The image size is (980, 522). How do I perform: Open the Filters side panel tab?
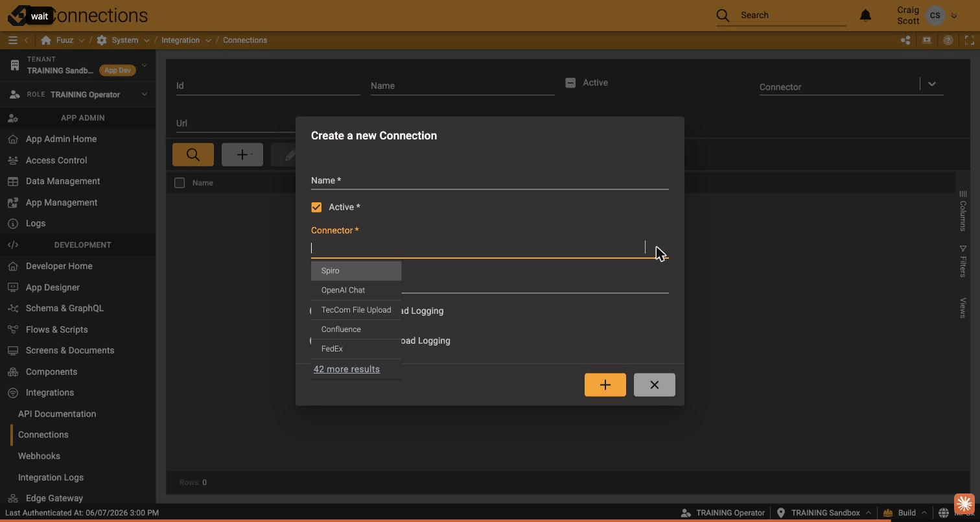point(963,261)
